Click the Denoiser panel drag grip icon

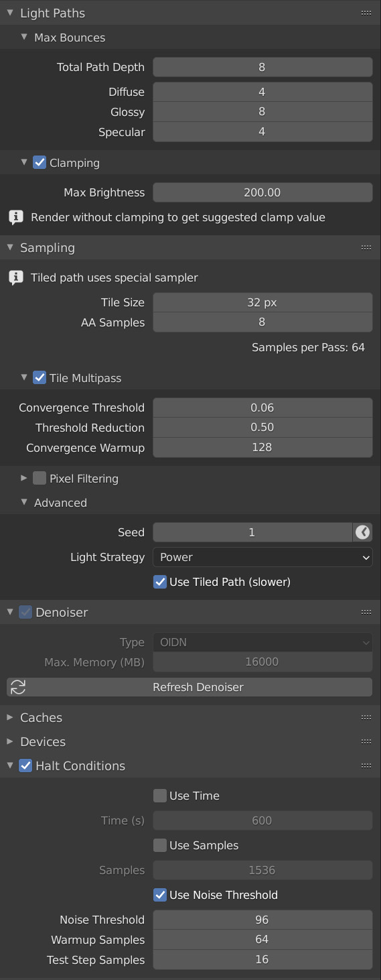pos(366,612)
